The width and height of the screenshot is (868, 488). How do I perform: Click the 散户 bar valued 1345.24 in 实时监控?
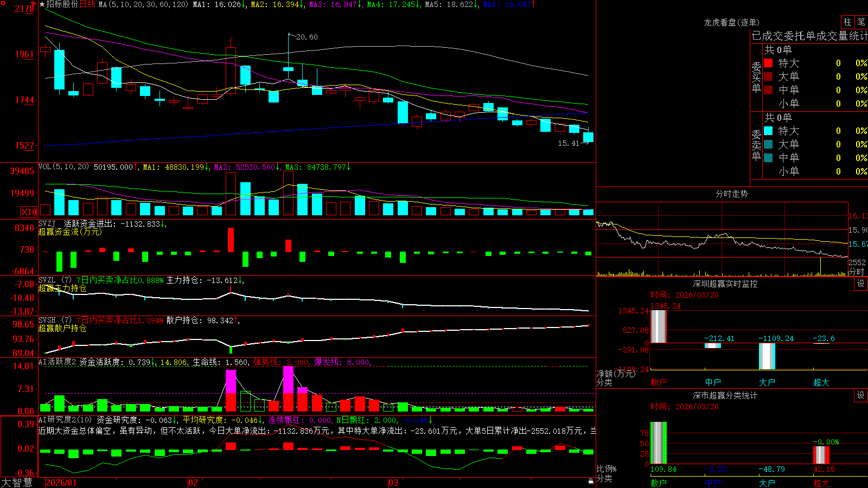coord(659,326)
